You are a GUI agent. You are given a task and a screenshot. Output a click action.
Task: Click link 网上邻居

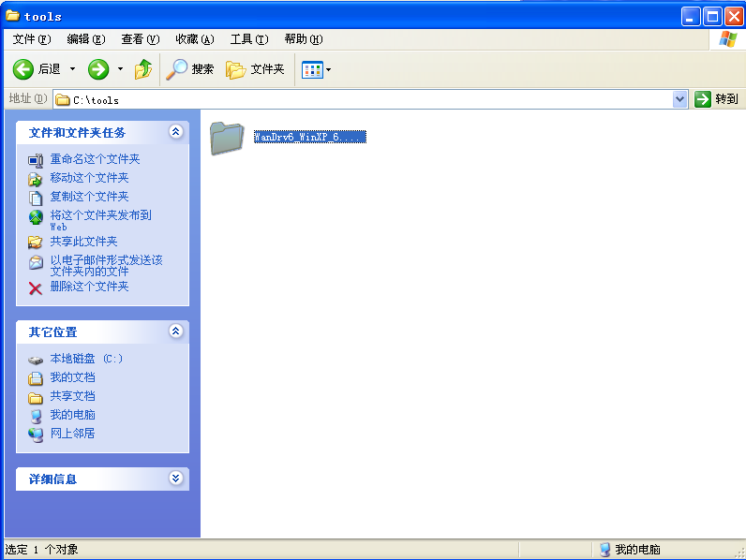point(73,434)
